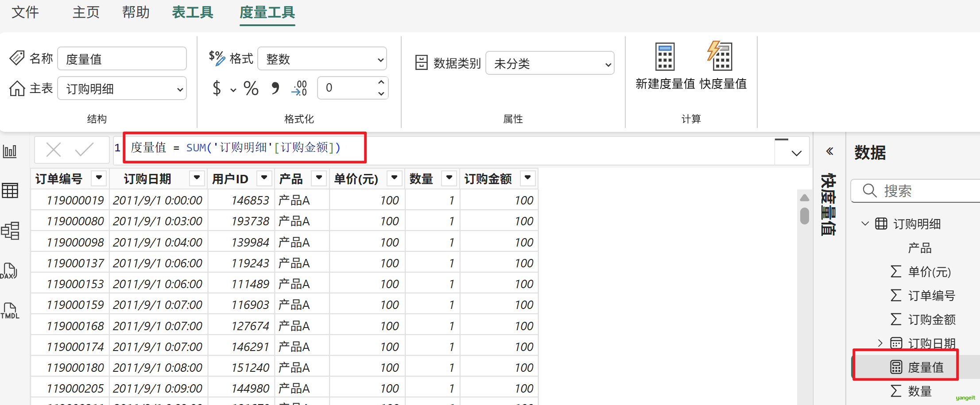Select the 度量值 measure in data pane
The height and width of the screenshot is (405, 980).
(x=925, y=367)
